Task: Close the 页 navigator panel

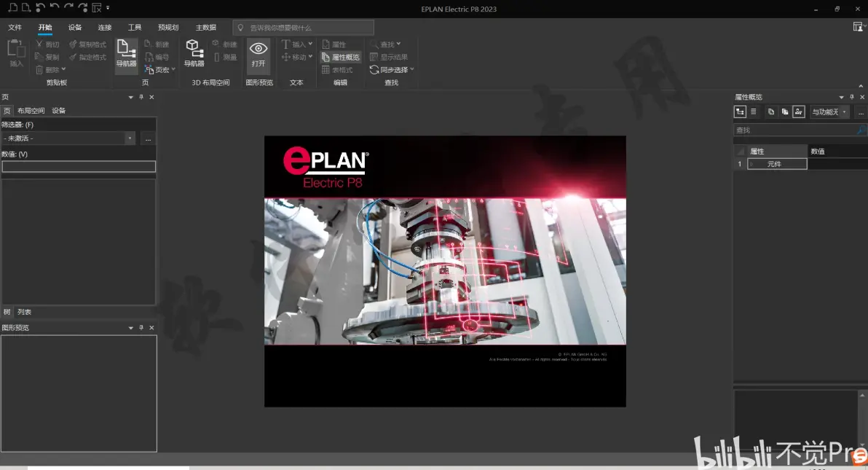Action: (151, 97)
